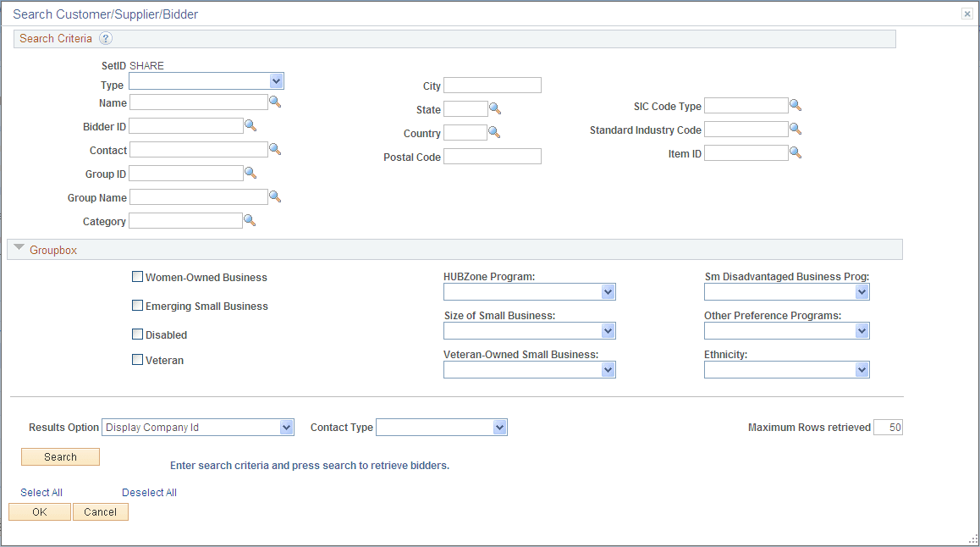Viewport: 980px width, 547px height.
Task: Open the Contact lookup prompt
Action: tap(275, 149)
